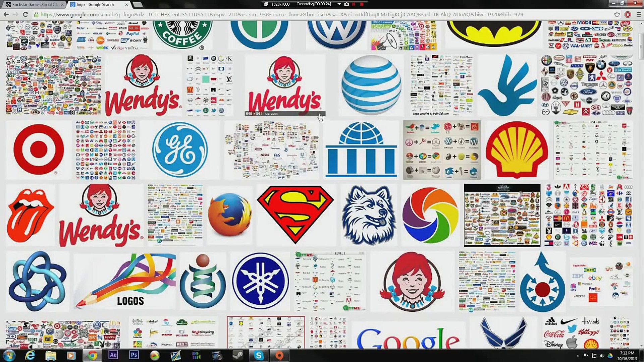Click the browser back arrow
Screen dimensions: 644x362
pyautogui.click(x=6, y=14)
